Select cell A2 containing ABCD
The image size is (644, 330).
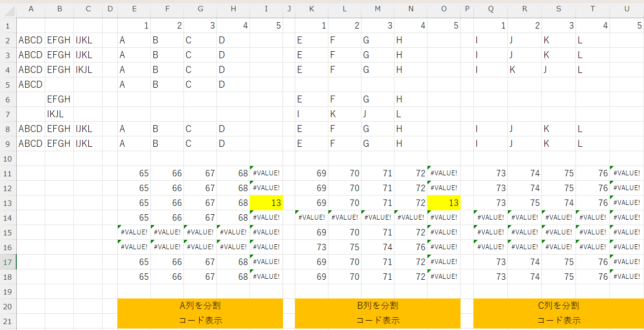(x=31, y=40)
